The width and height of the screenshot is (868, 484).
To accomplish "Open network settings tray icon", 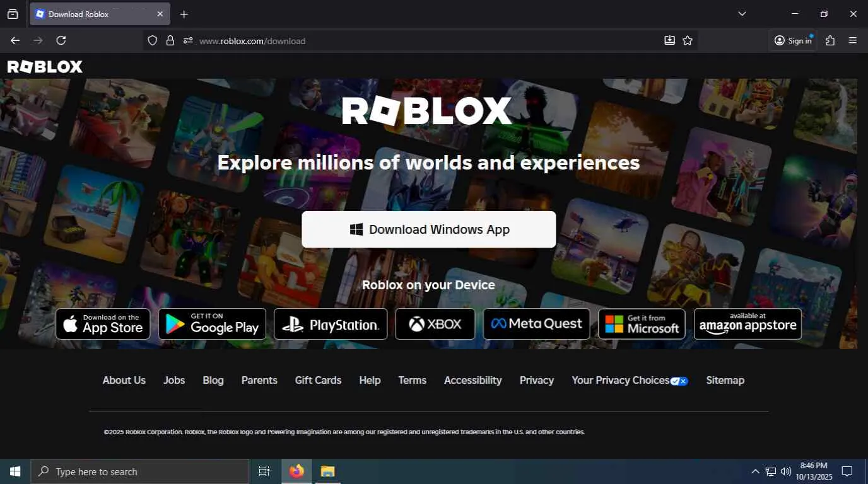I will [x=771, y=471].
